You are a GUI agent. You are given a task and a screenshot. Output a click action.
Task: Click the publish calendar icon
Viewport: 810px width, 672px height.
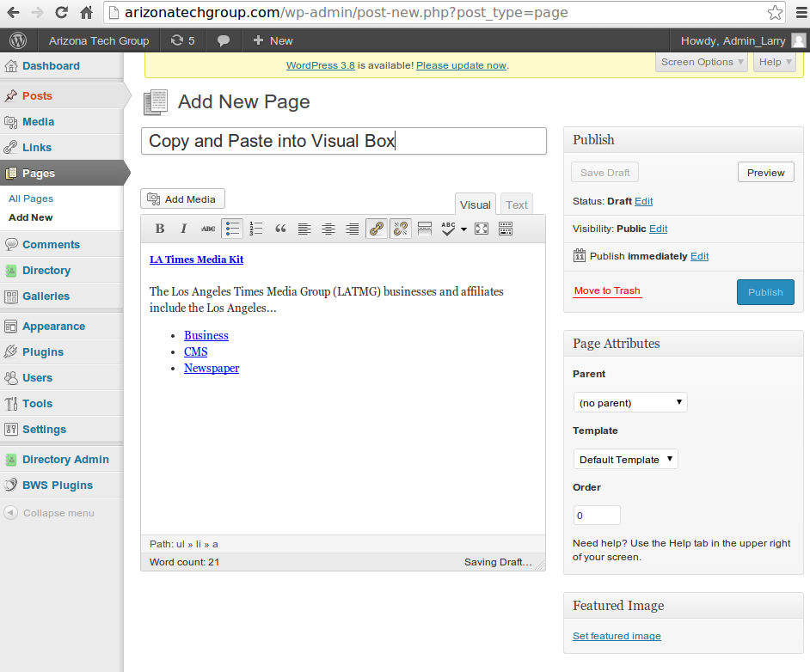pos(580,255)
